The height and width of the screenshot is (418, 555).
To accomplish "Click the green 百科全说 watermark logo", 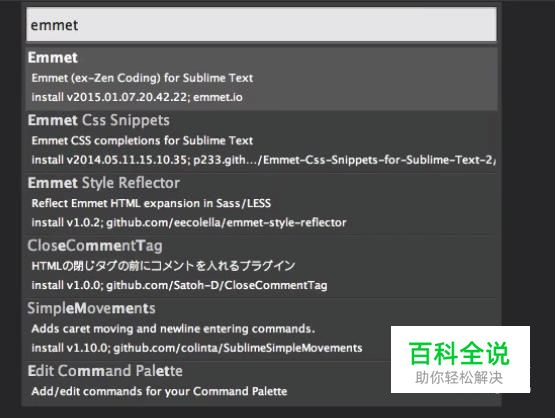I will [x=459, y=353].
